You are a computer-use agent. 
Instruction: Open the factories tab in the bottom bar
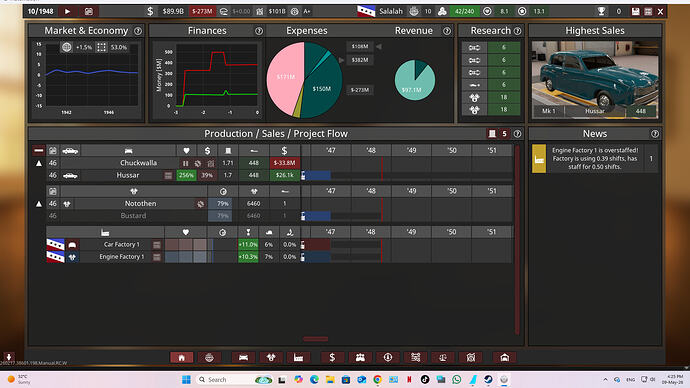[x=299, y=357]
